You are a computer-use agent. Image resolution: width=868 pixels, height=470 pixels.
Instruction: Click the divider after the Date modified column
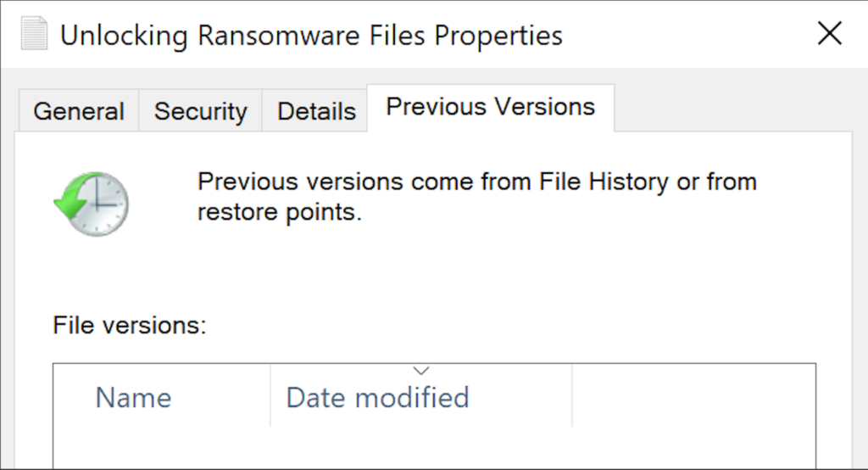(572, 397)
